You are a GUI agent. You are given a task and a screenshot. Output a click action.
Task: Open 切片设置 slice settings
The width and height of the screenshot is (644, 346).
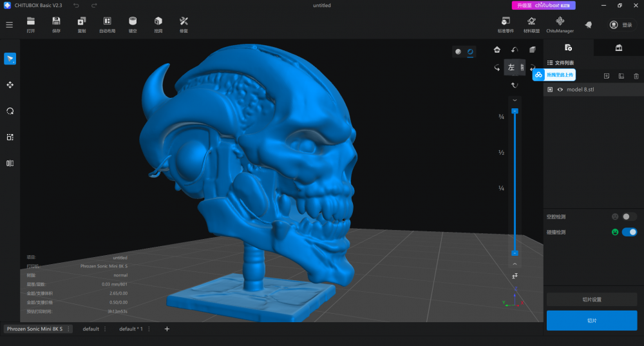tap(592, 300)
